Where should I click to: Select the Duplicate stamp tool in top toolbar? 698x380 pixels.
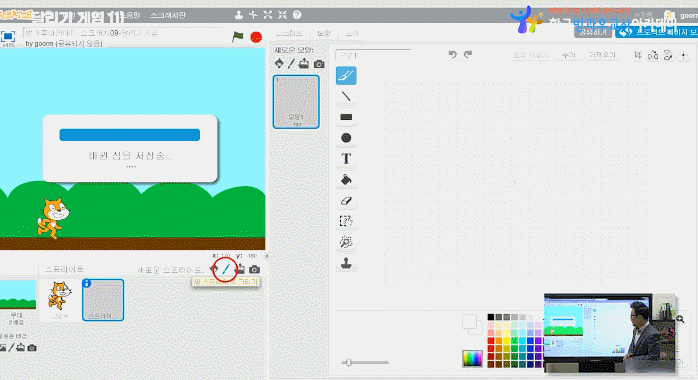click(239, 15)
